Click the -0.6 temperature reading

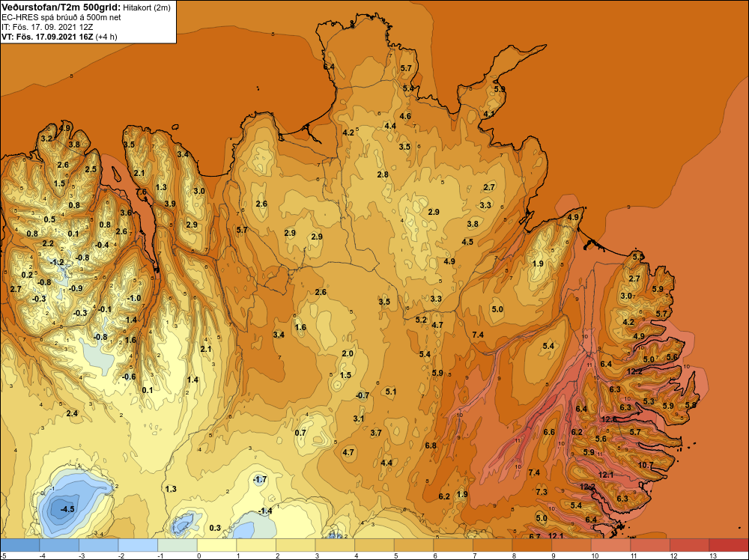pyautogui.click(x=129, y=377)
